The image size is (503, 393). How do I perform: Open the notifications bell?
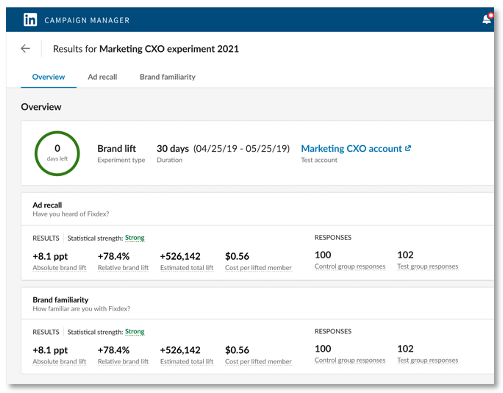[487, 19]
